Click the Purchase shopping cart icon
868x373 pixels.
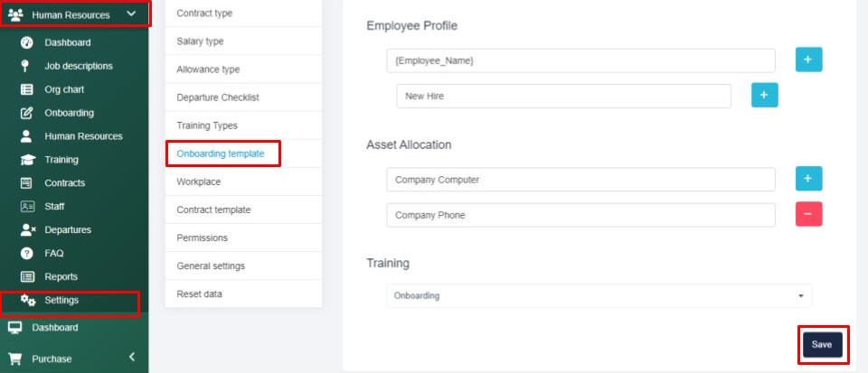[x=14, y=359]
